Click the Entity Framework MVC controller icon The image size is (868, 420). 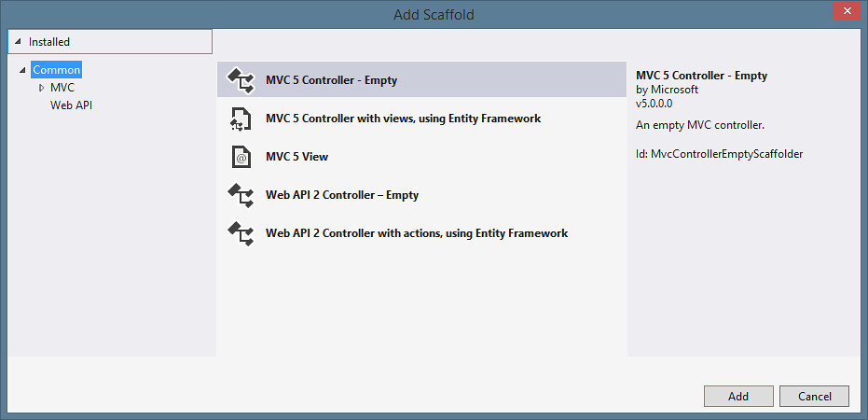click(241, 119)
